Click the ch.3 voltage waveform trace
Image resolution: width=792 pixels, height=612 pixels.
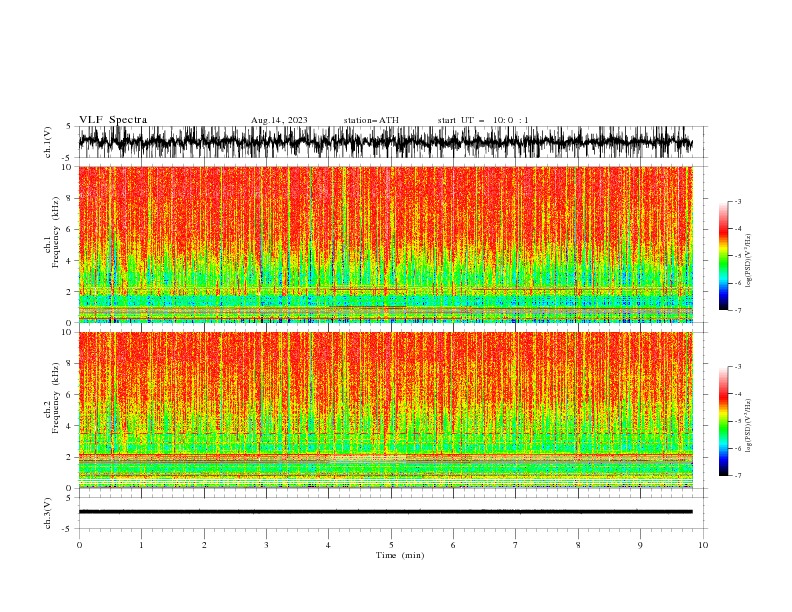[385, 512]
